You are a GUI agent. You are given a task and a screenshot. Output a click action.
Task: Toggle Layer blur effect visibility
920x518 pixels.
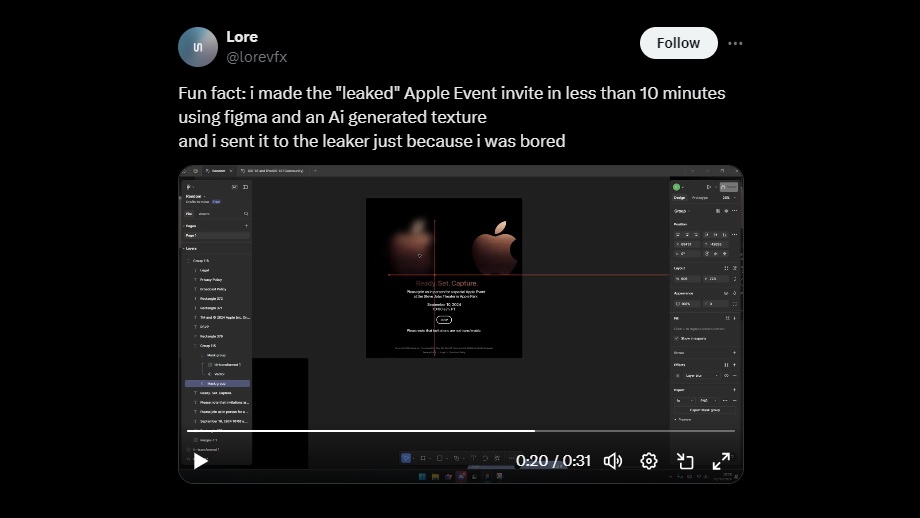click(726, 375)
